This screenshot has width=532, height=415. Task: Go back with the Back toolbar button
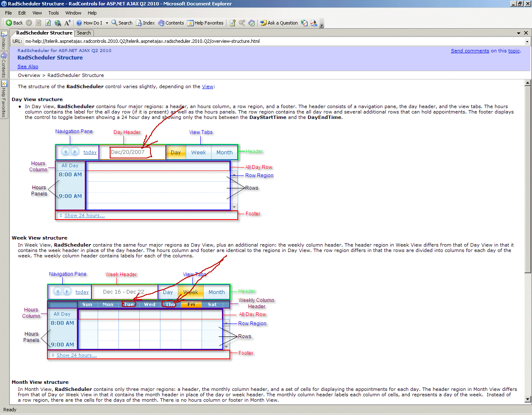tap(14, 23)
